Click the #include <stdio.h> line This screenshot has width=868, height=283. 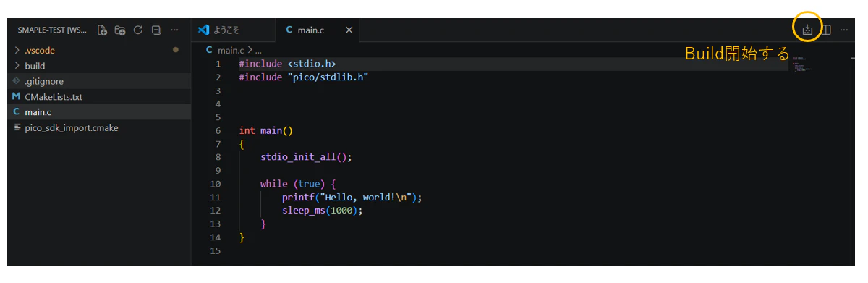(x=288, y=64)
